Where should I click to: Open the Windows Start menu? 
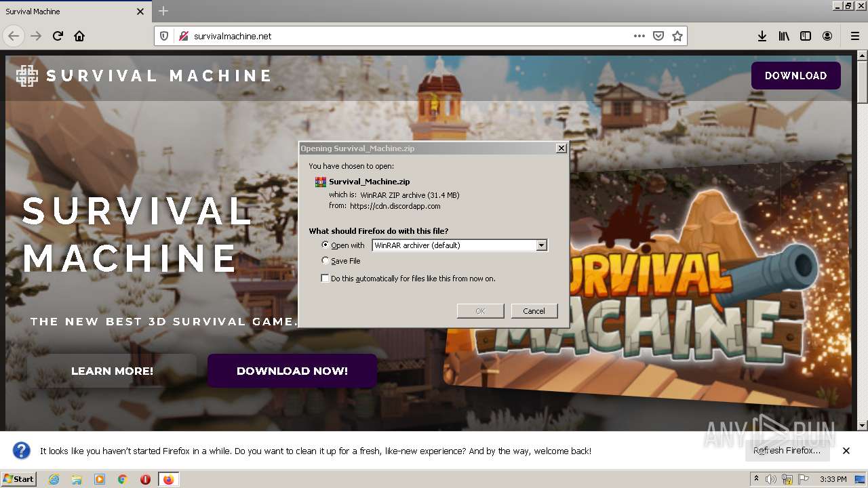18,479
